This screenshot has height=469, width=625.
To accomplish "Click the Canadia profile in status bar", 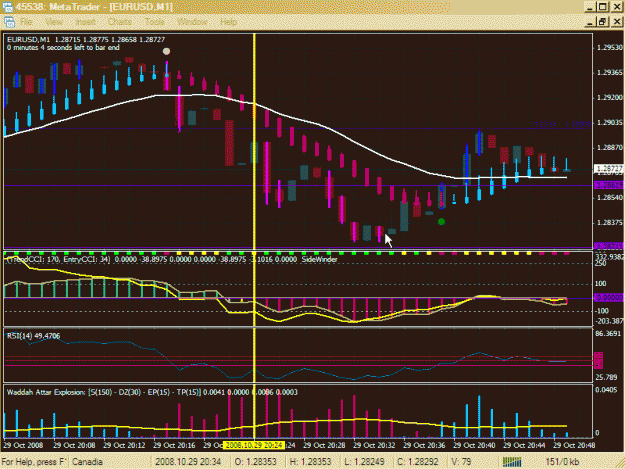I will tap(87, 462).
